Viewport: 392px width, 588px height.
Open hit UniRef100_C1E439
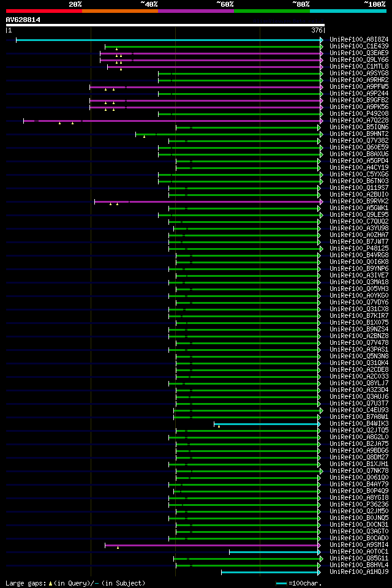pos(359,46)
